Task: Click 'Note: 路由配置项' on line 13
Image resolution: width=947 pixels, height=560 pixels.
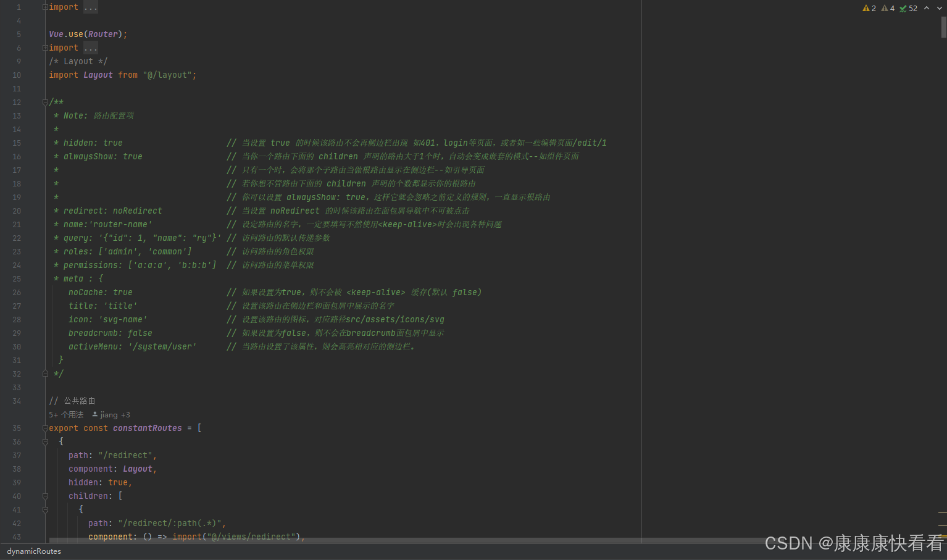Action: click(x=99, y=116)
